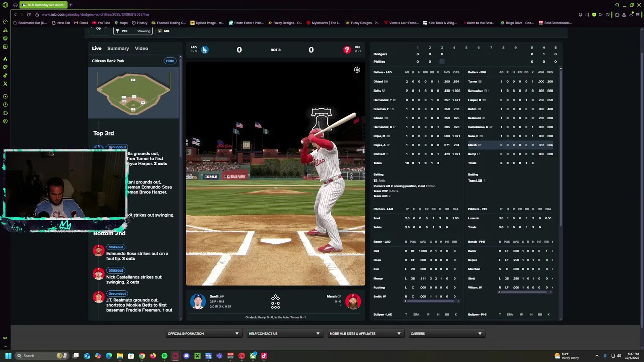Screen dimensions: 644x362
Task: Open X (Twitter) icon in browser sidebar
Action: click(x=5, y=84)
